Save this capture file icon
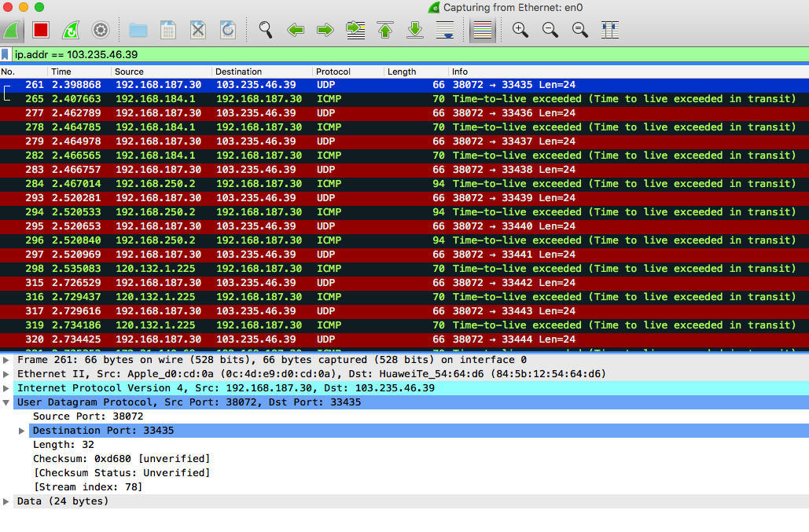Image resolution: width=809 pixels, height=532 pixels. pos(167,30)
